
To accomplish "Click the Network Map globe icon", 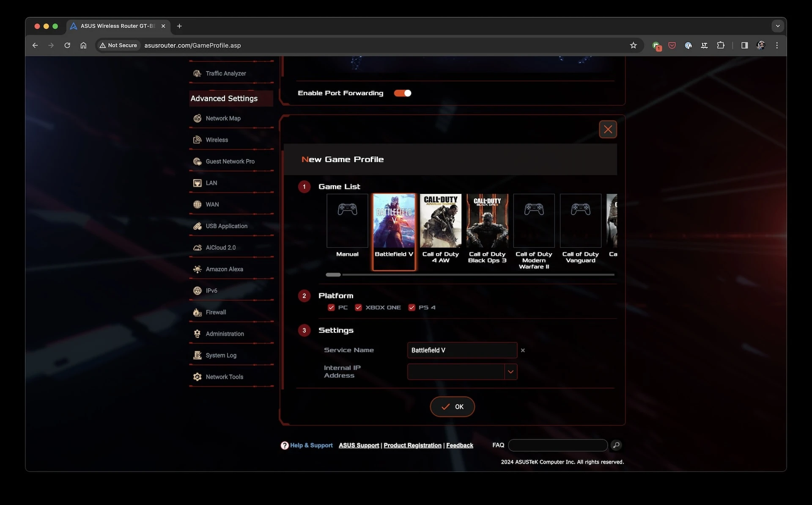I will coord(197,119).
